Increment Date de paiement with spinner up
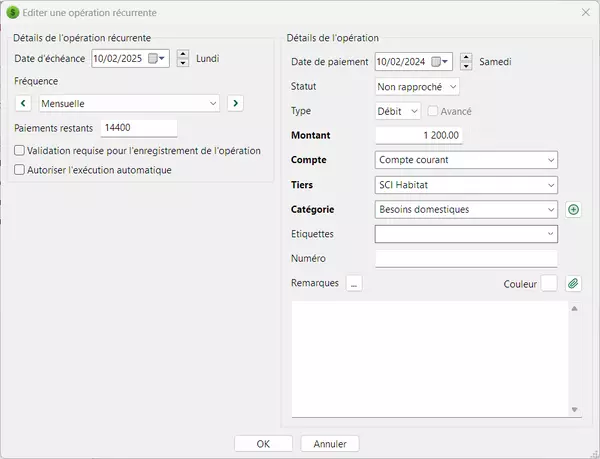Viewport: 600px width, 459px height. (466, 57)
